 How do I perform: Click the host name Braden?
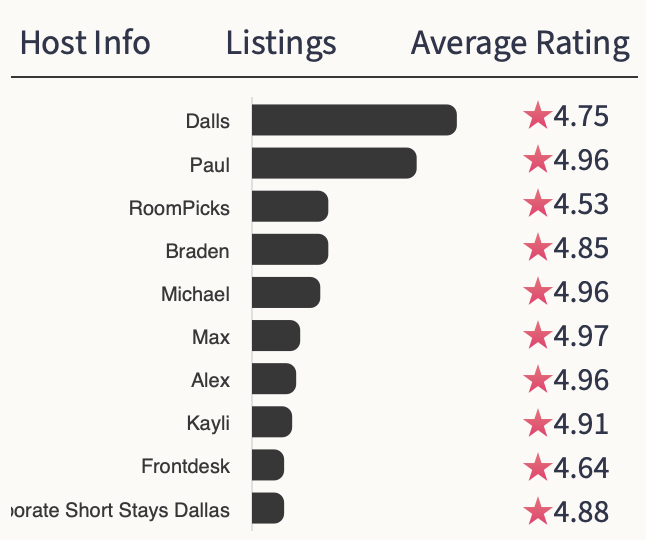pyautogui.click(x=197, y=251)
